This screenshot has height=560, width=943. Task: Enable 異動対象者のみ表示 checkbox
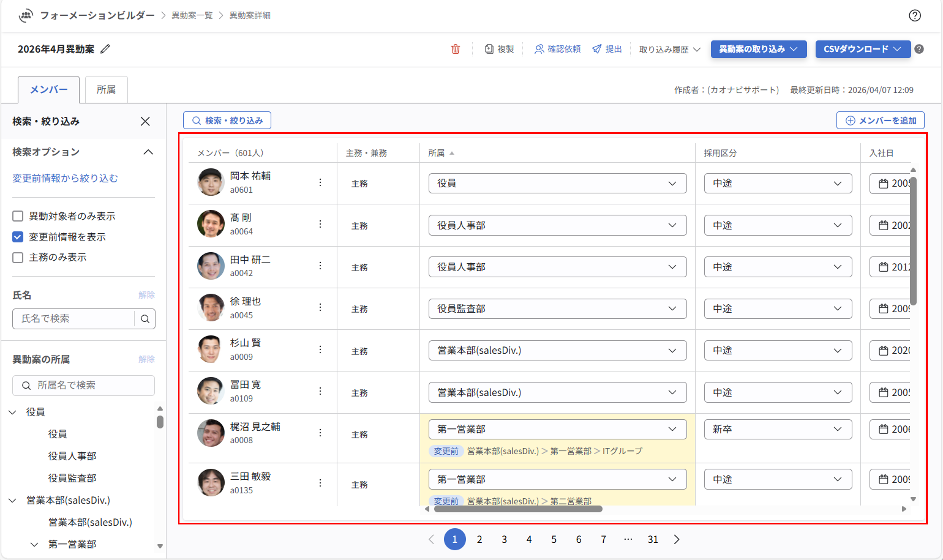click(x=18, y=216)
